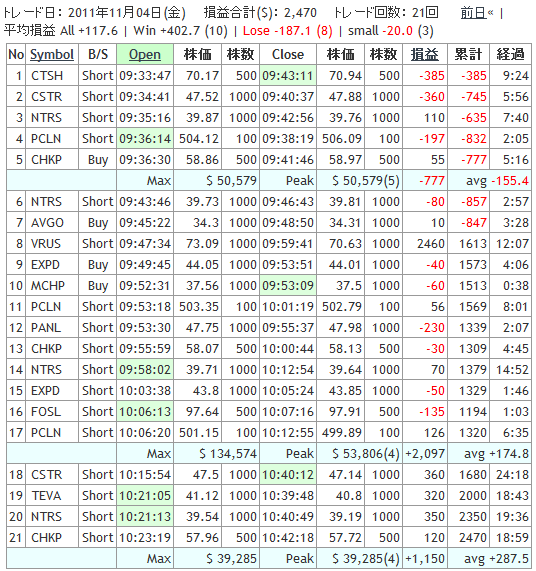Click highlighted open time 09:58:02

(145, 370)
